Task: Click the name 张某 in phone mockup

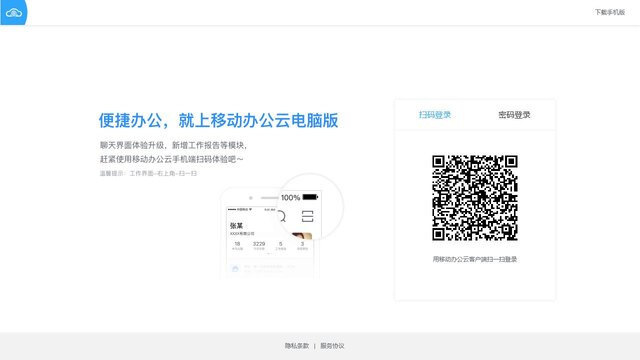Action: tap(236, 226)
